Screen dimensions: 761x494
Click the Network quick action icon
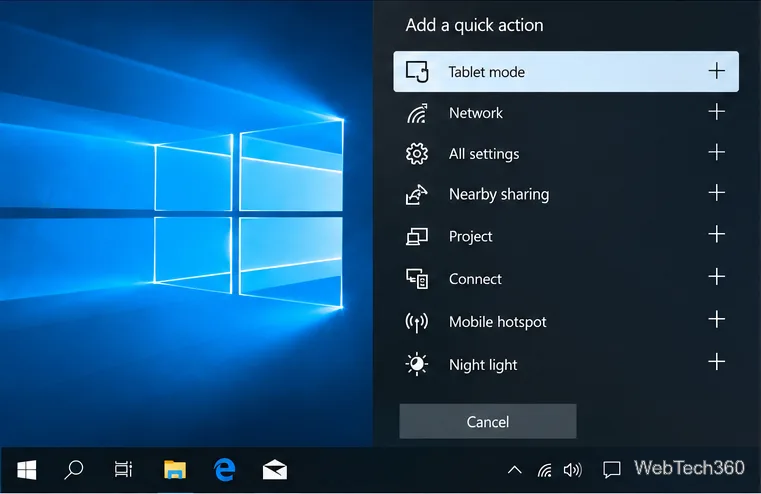point(417,113)
